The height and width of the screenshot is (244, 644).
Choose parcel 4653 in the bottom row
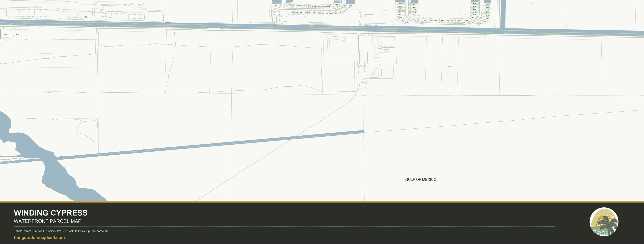click(431, 20)
